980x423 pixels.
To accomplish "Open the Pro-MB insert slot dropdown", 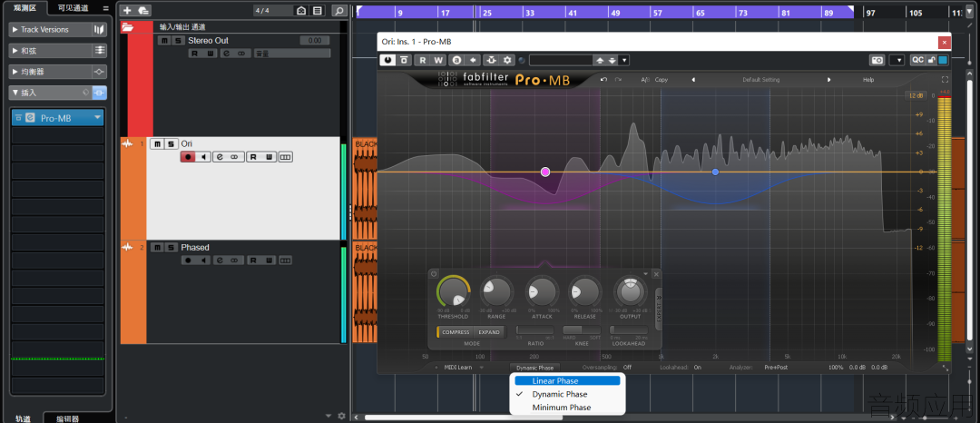I will 97,117.
